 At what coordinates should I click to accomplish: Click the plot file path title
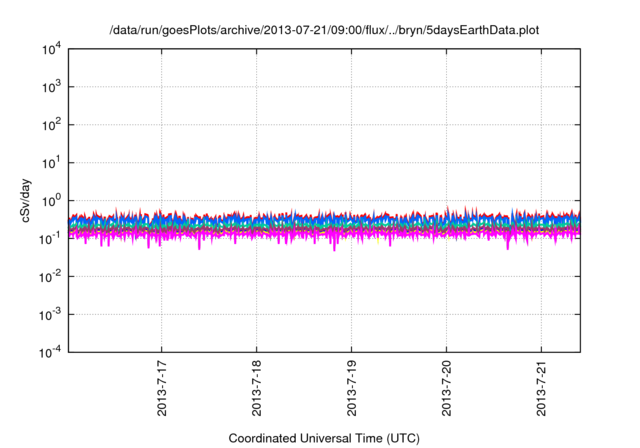(324, 30)
